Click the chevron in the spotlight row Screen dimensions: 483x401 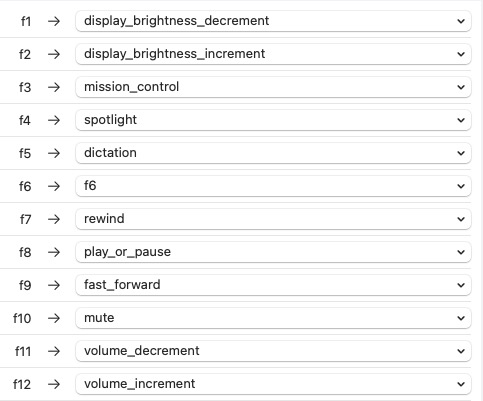(461, 120)
